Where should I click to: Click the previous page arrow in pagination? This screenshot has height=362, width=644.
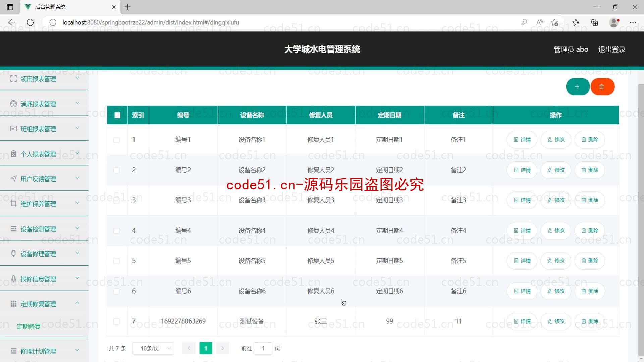click(189, 348)
